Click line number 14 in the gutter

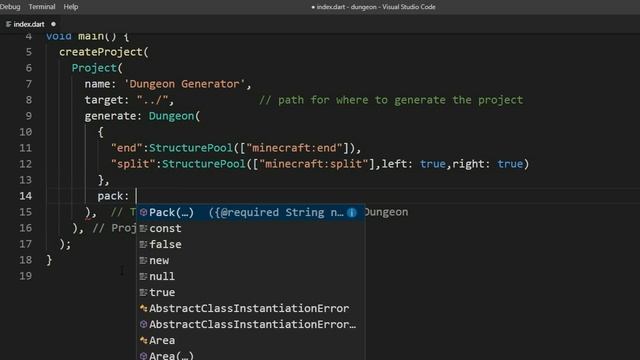[25, 196]
